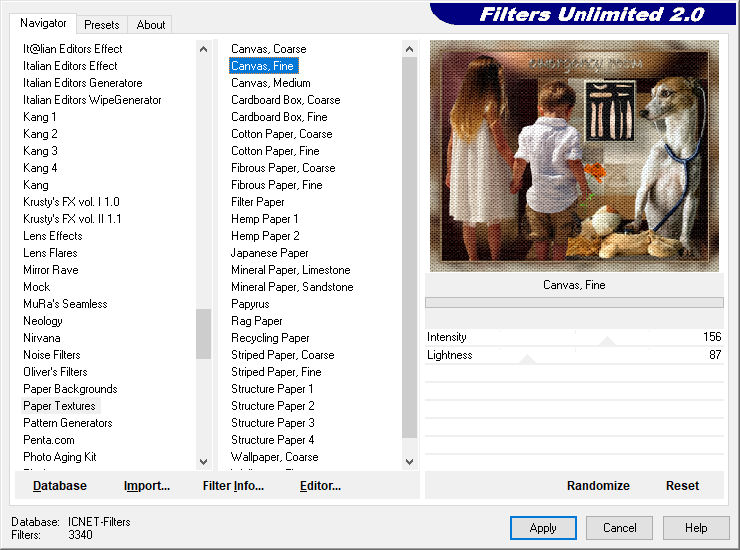Select Filter Paper entry
Image resolution: width=740 pixels, height=550 pixels.
[258, 202]
